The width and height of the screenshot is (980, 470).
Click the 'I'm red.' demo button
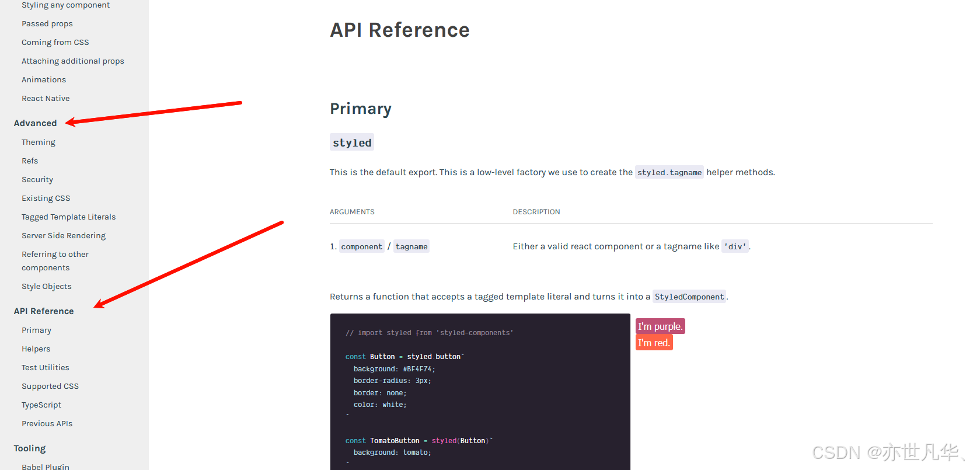click(x=654, y=343)
